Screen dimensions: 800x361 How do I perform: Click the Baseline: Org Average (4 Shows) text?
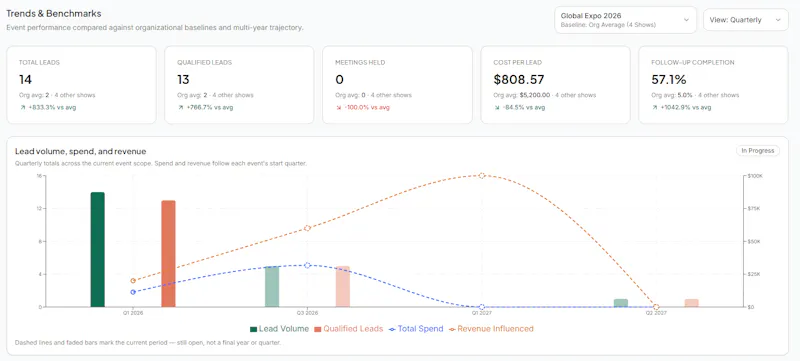pos(608,25)
